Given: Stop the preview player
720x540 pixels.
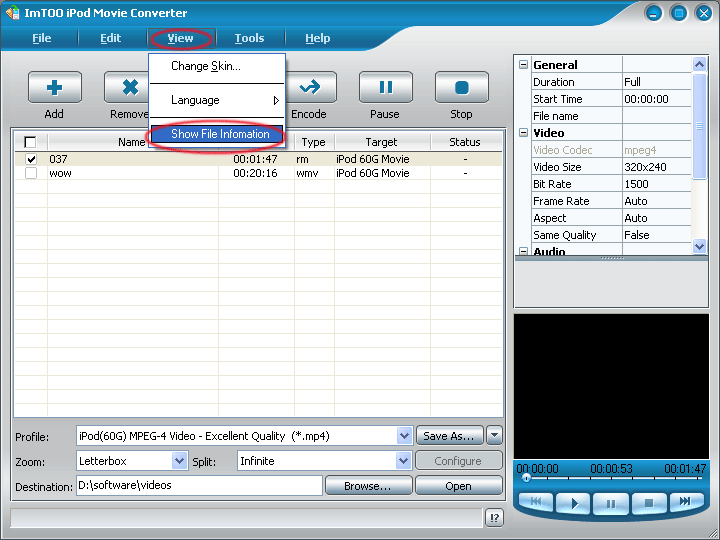Looking at the screenshot, I should click(x=649, y=503).
